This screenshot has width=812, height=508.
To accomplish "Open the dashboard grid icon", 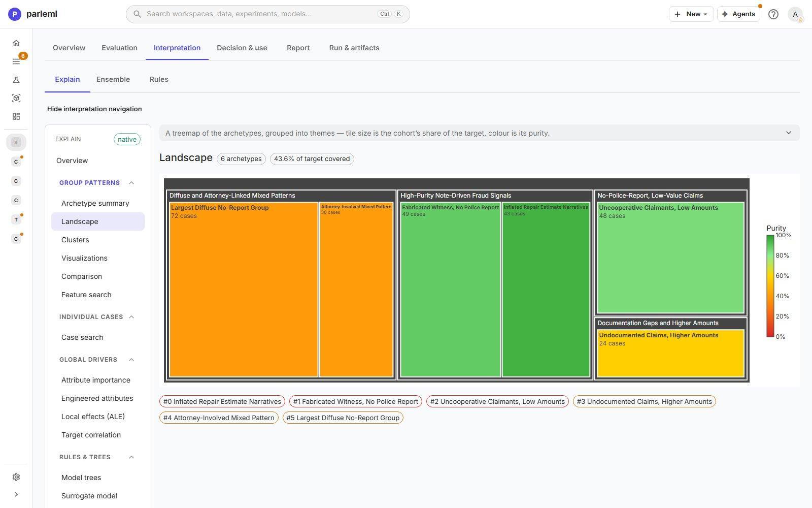I will coord(16,116).
